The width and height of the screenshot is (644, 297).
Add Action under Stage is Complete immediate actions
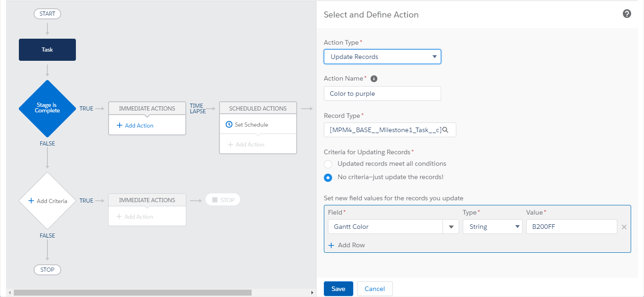135,125
